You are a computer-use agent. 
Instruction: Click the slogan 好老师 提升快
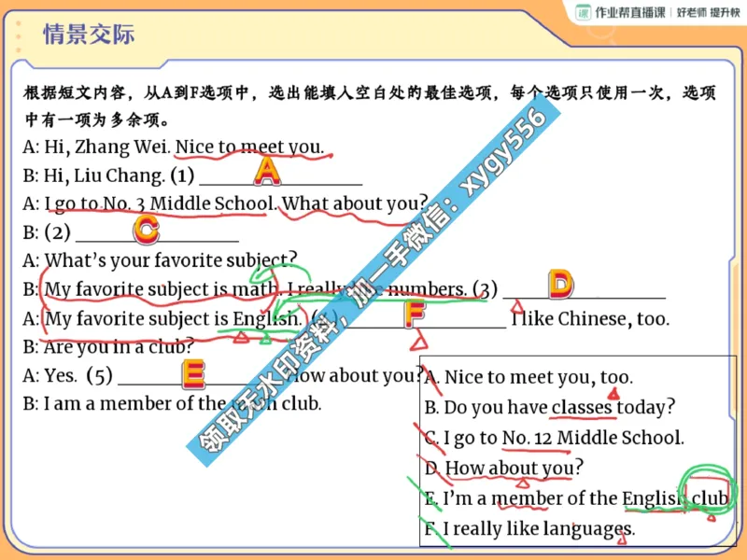[708, 12]
